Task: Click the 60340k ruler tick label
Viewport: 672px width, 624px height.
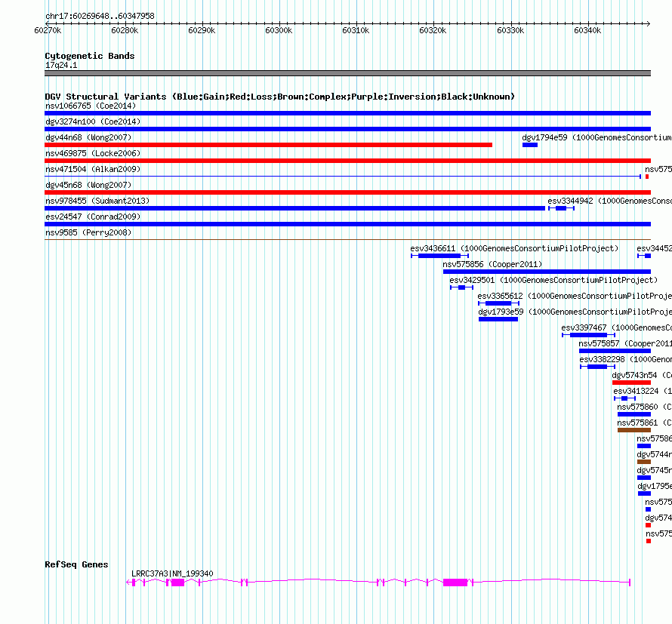Action: (587, 30)
